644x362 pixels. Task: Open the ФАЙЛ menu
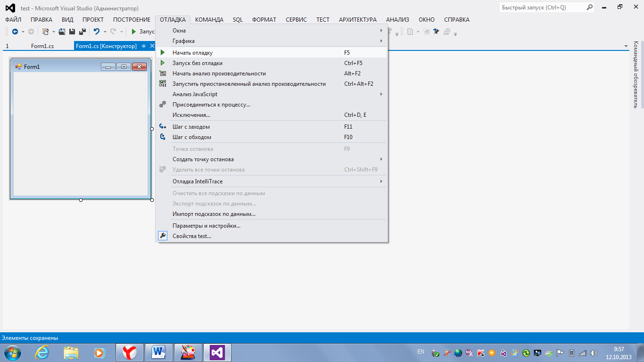pyautogui.click(x=13, y=20)
